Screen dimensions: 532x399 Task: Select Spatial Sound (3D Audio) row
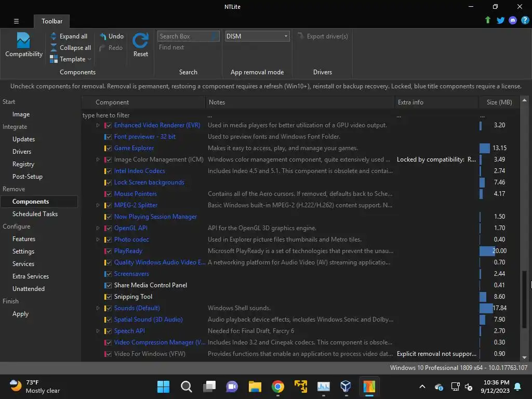(x=300, y=320)
